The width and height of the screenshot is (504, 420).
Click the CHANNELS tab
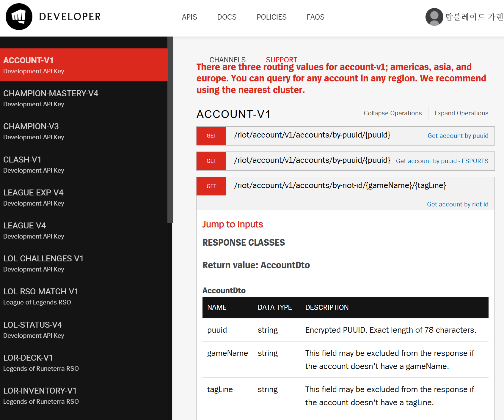click(x=227, y=60)
